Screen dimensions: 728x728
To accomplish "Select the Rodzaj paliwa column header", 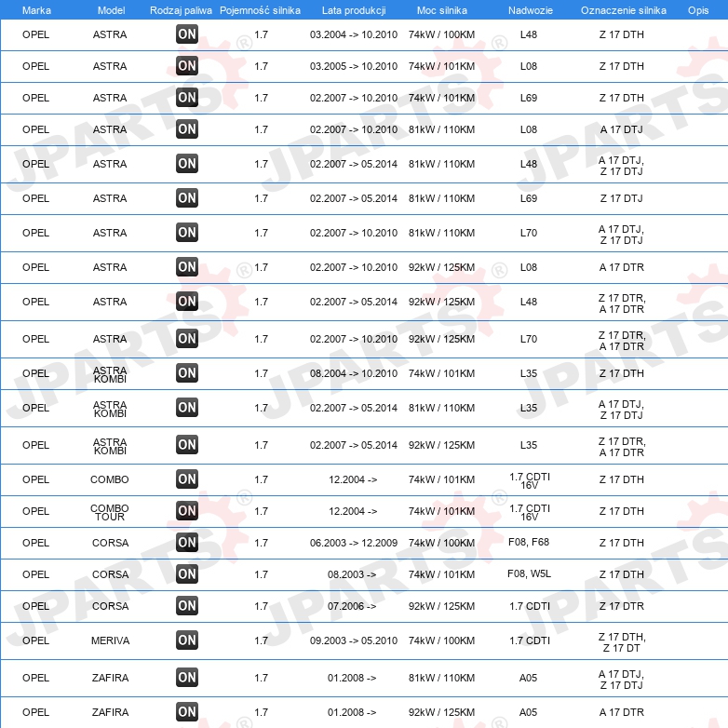I will click(x=181, y=10).
